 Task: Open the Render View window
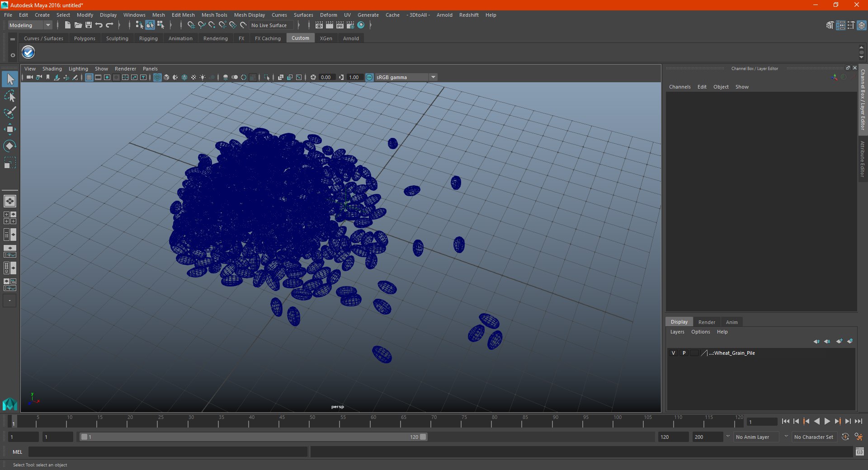coord(319,25)
